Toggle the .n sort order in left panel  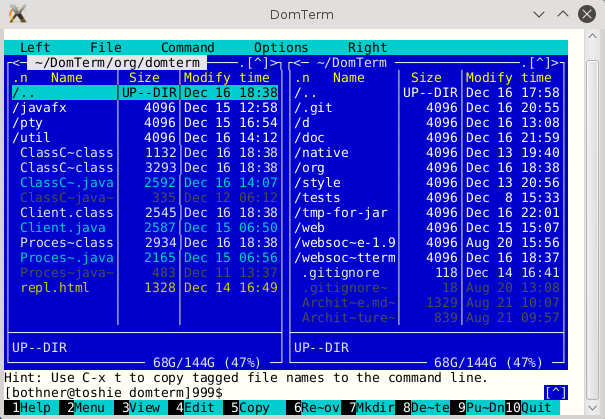point(21,77)
